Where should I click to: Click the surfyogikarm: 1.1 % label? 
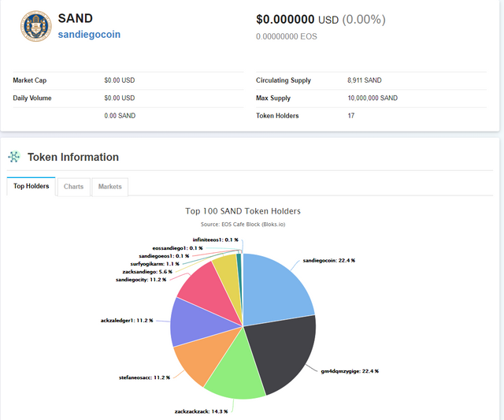154,264
